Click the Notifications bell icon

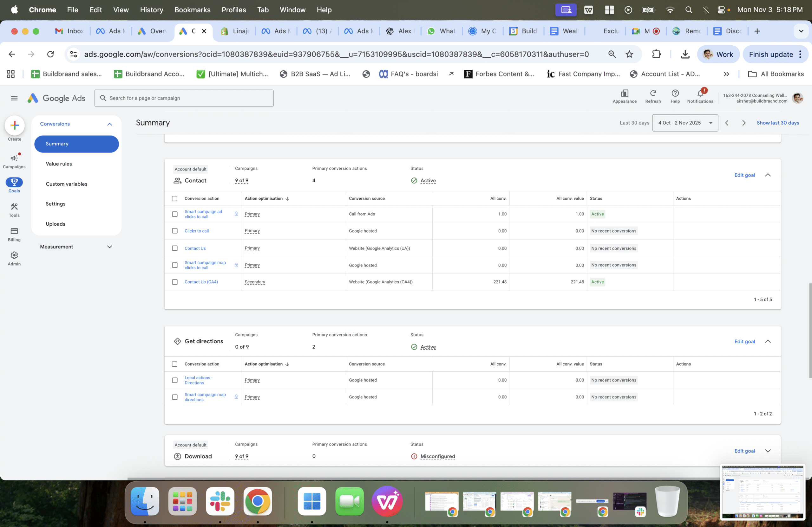point(700,93)
